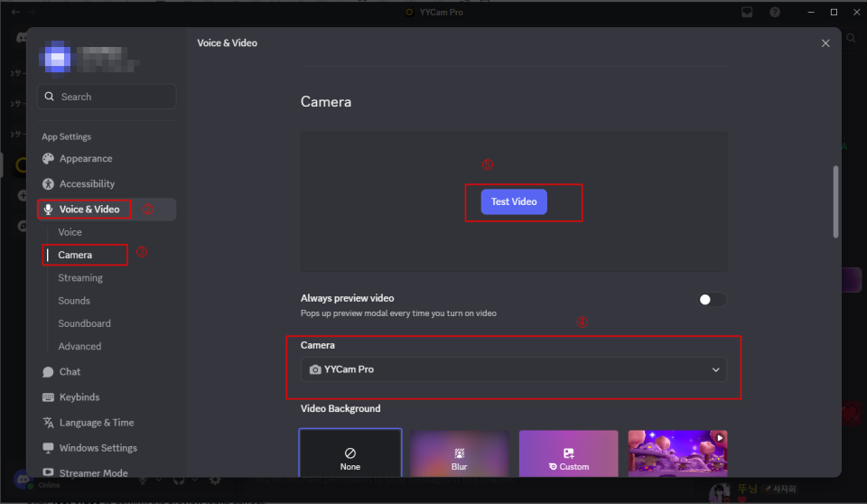Screen dimensions: 867x504
Task: Choose Custom video background option
Action: point(568,453)
